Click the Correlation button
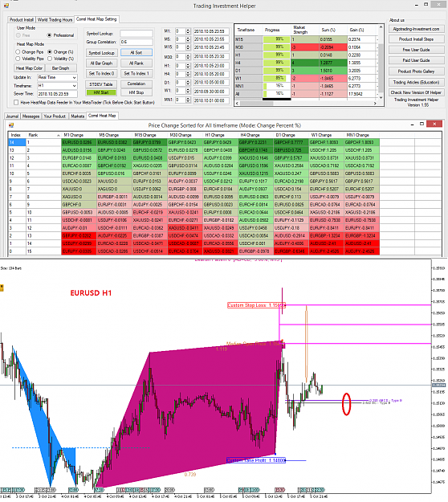 click(136, 84)
